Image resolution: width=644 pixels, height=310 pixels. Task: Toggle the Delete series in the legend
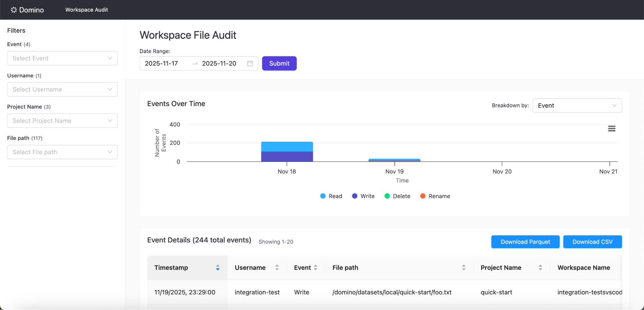397,196
